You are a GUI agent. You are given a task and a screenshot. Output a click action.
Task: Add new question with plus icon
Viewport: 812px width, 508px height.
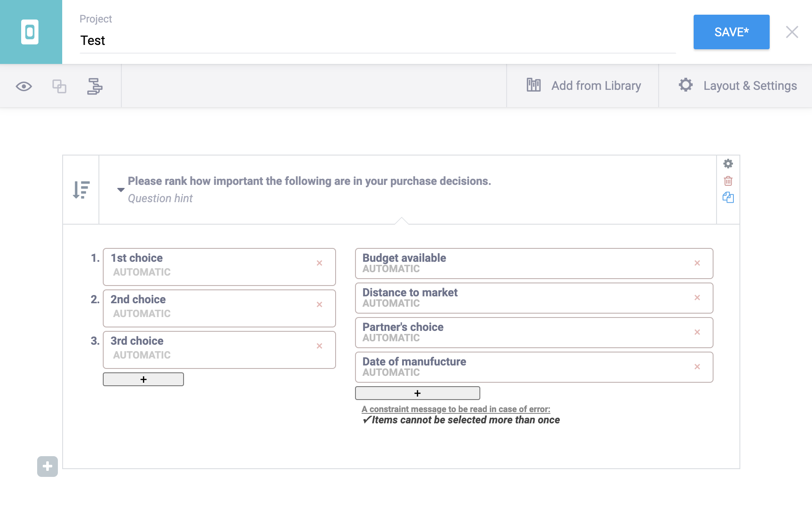[x=48, y=467]
